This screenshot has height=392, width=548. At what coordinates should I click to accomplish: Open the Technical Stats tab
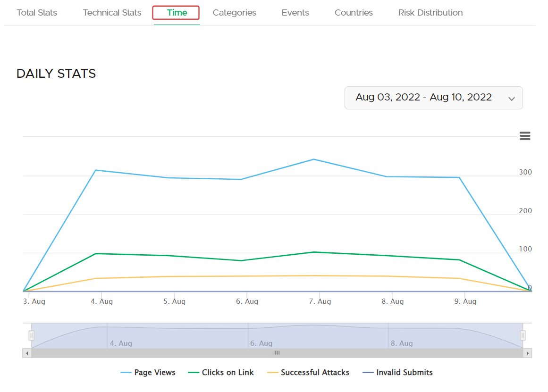pyautogui.click(x=112, y=13)
